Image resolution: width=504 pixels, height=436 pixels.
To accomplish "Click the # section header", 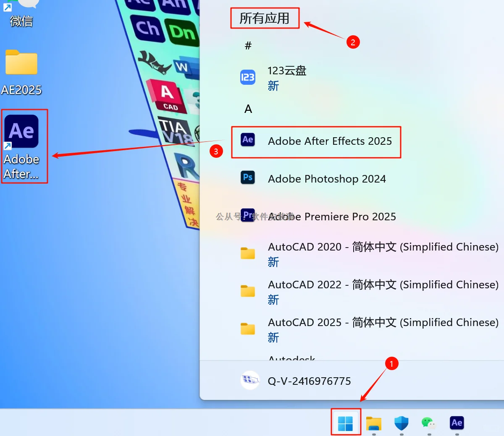I will point(248,45).
